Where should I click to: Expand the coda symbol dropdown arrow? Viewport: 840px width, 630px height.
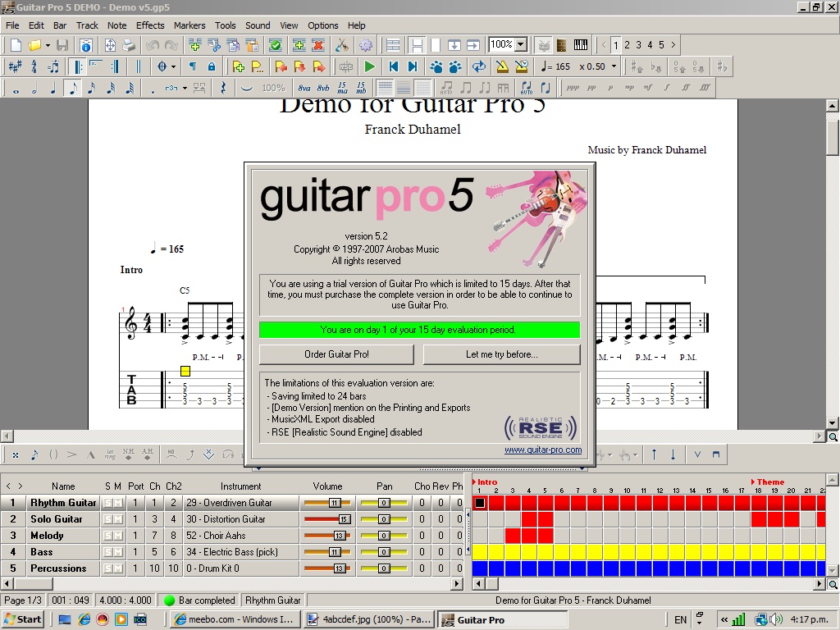(173, 67)
